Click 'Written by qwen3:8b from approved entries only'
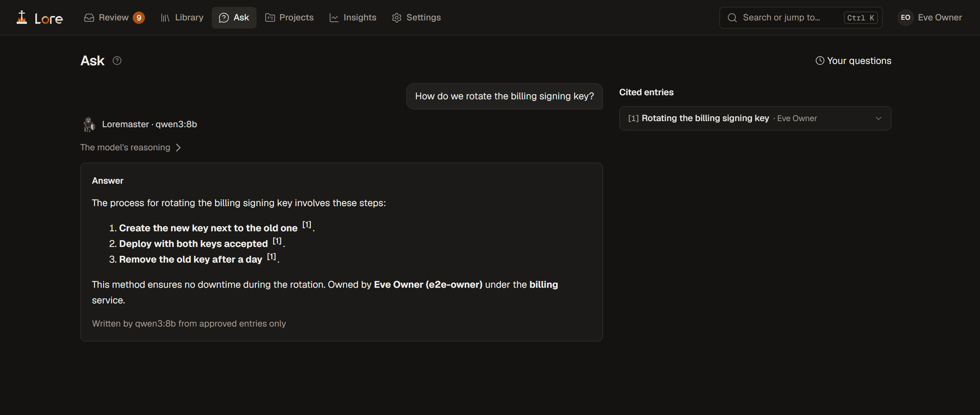This screenshot has width=980, height=415. pos(189,323)
